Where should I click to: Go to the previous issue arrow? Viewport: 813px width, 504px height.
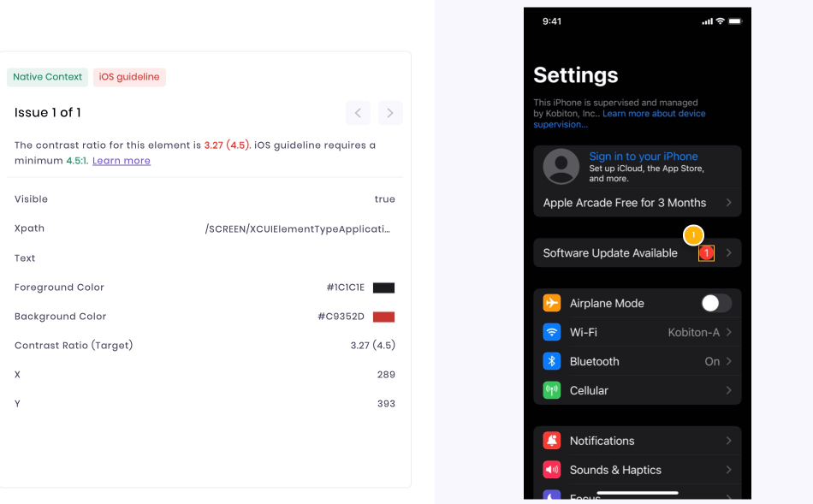coord(358,113)
